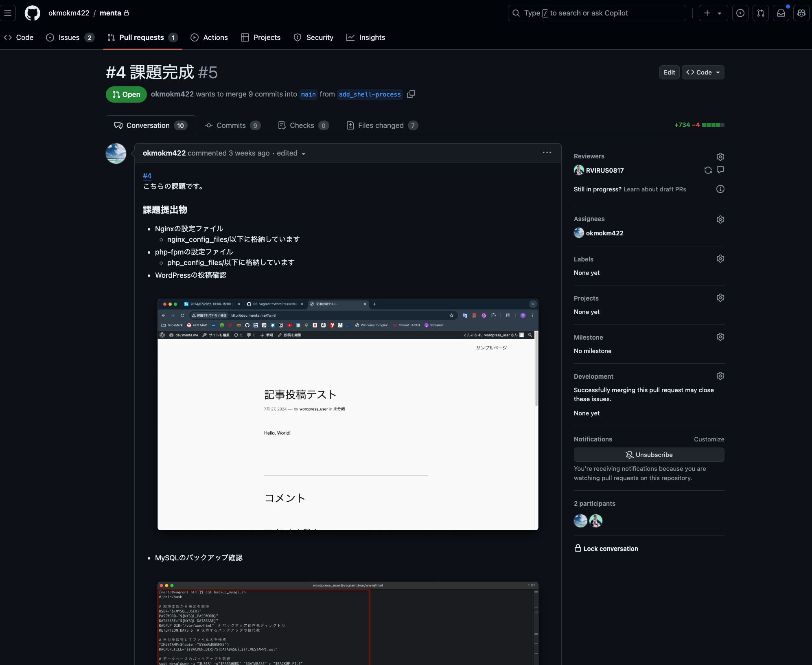
Task: Open the Milestone settings gear
Action: pos(720,337)
